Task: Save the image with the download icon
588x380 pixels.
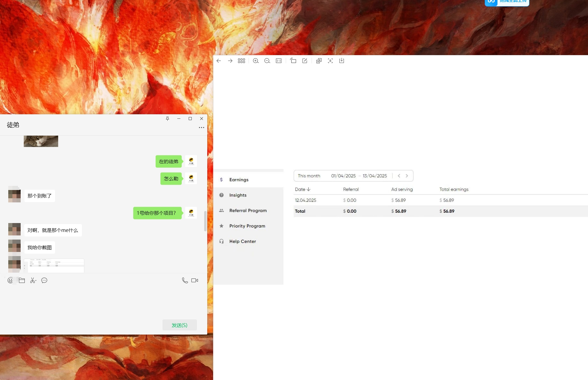Action: click(x=342, y=61)
